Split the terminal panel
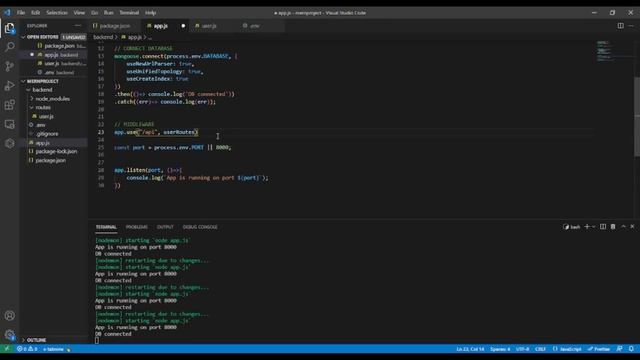640x360 pixels. [x=603, y=227]
